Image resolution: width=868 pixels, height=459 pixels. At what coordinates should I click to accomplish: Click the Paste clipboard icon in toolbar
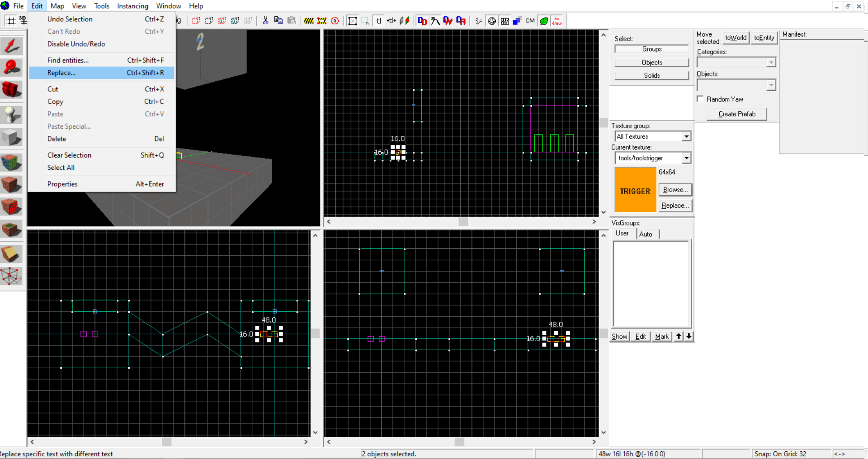click(292, 21)
